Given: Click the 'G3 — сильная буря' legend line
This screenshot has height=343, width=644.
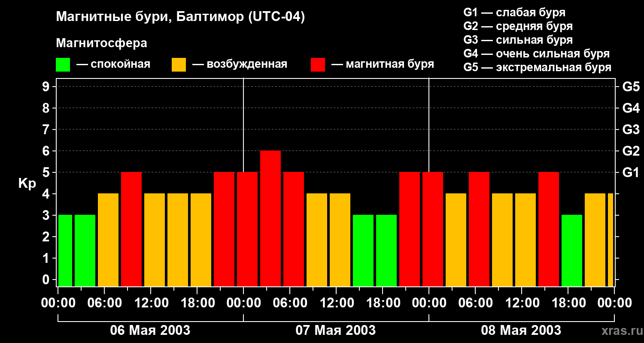Looking at the screenshot, I should tap(518, 40).
